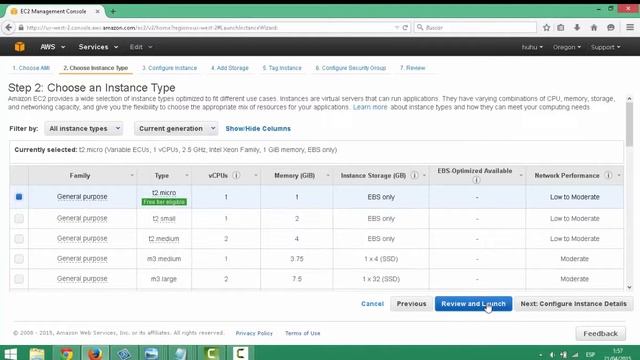The height and width of the screenshot is (360, 640).
Task: Open a new browser tab
Action: click(113, 11)
